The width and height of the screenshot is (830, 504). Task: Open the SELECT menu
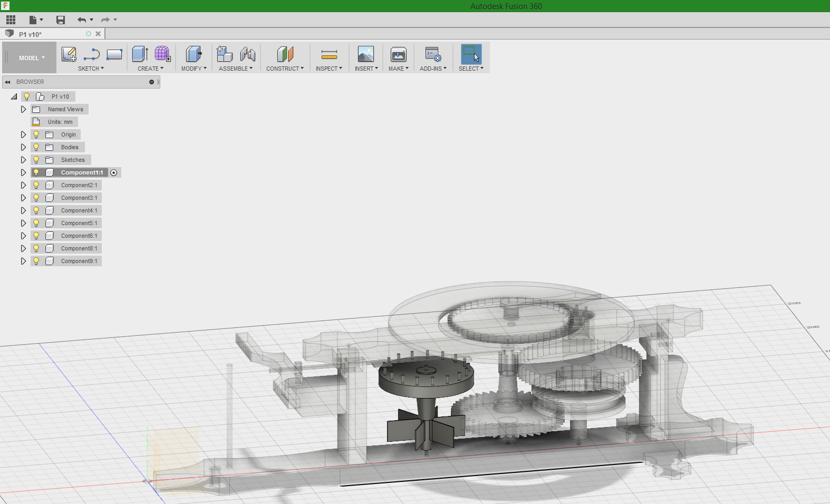[471, 69]
